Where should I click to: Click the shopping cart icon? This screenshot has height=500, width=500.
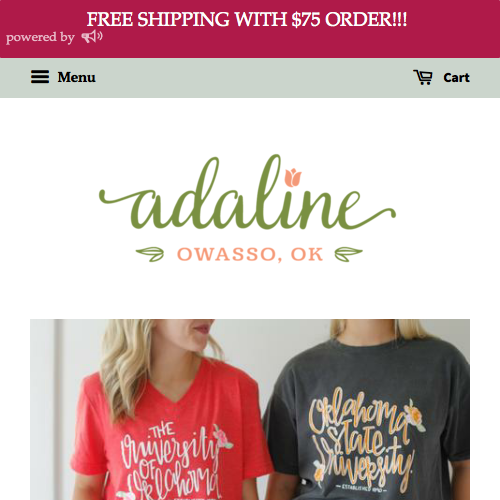tap(423, 77)
